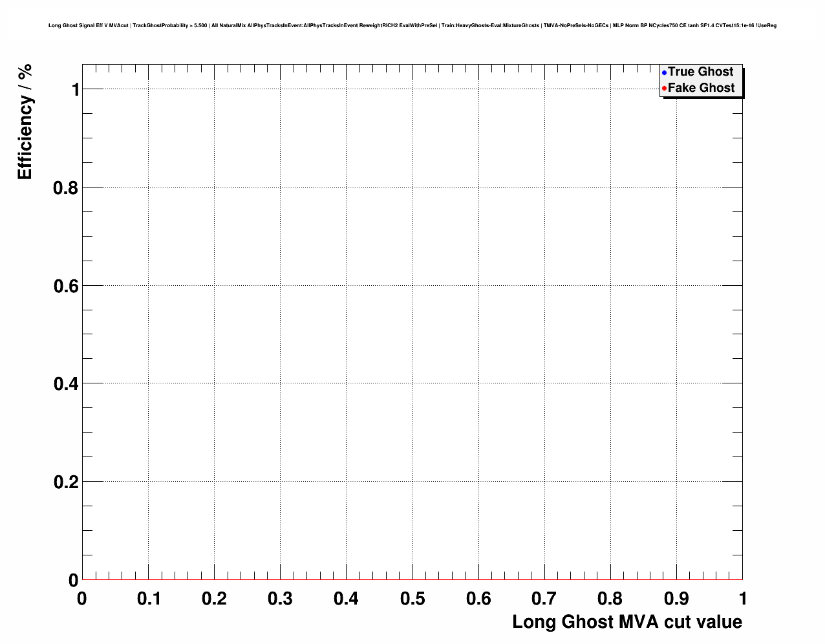Click the 0.1 x-axis tick label
This screenshot has height=644, width=825.
[x=149, y=599]
